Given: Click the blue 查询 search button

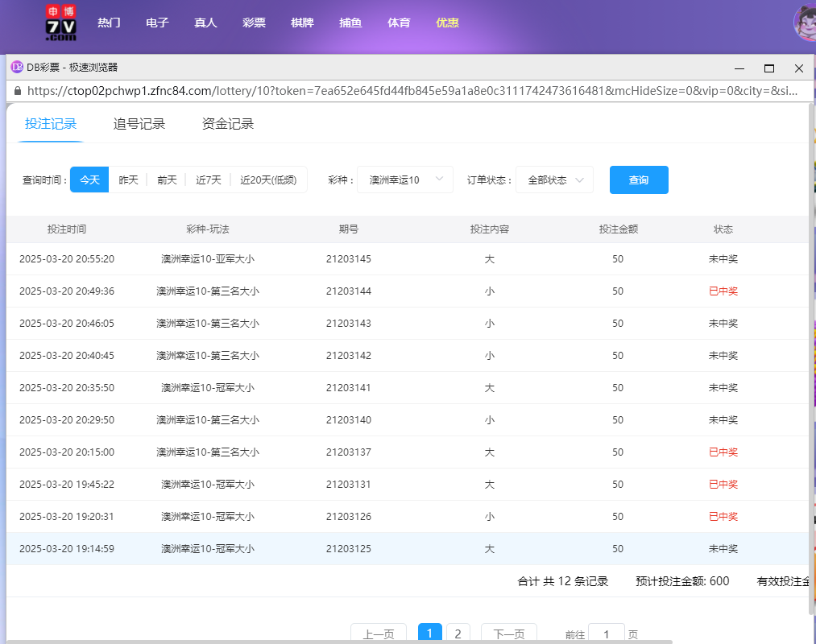Looking at the screenshot, I should [x=639, y=180].
